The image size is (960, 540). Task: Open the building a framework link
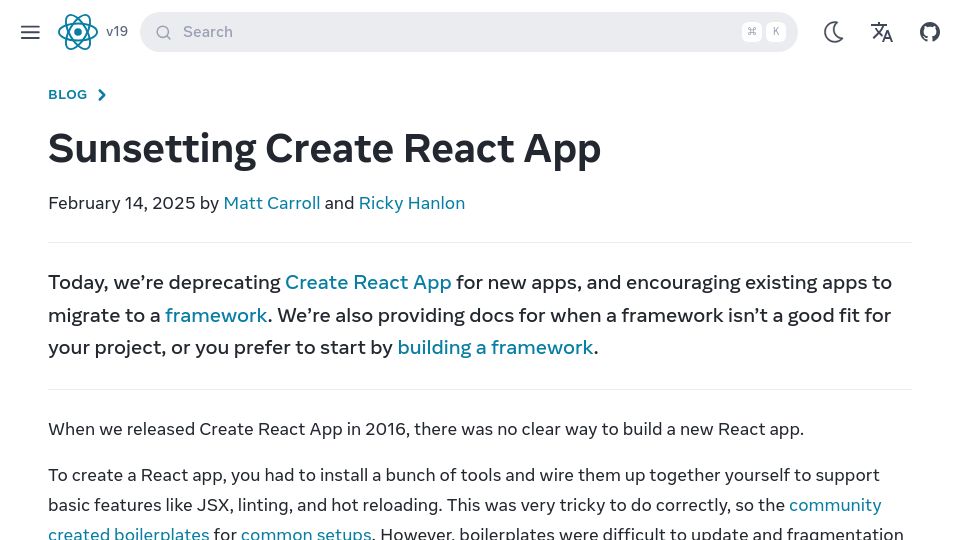(x=495, y=348)
